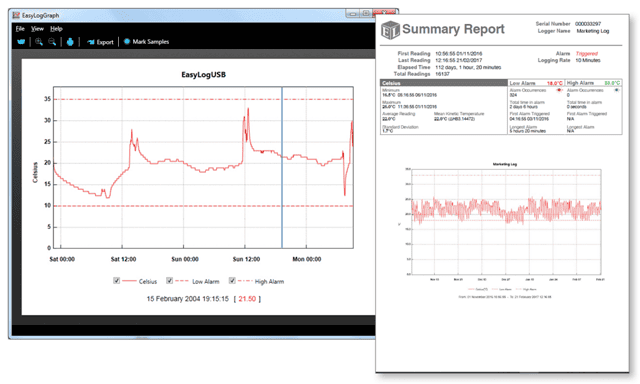Screen dimensions: 640x384
Task: Click the red Low Alarm occurrences indicator
Action: click(x=559, y=90)
